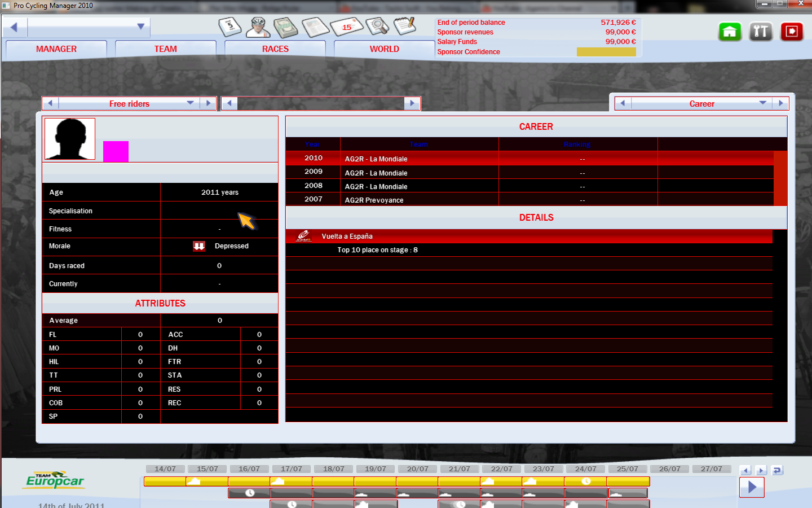Open the RACES menu tab
The width and height of the screenshot is (812, 508).
[275, 49]
